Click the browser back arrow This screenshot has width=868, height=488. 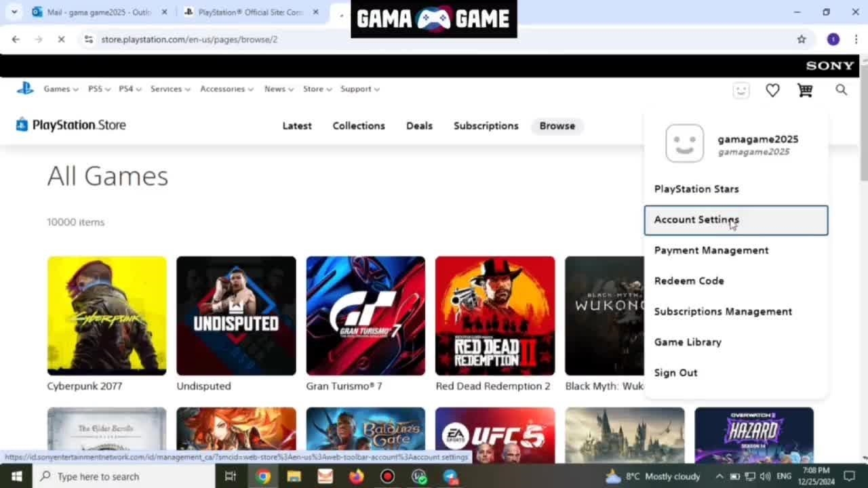[x=16, y=39]
